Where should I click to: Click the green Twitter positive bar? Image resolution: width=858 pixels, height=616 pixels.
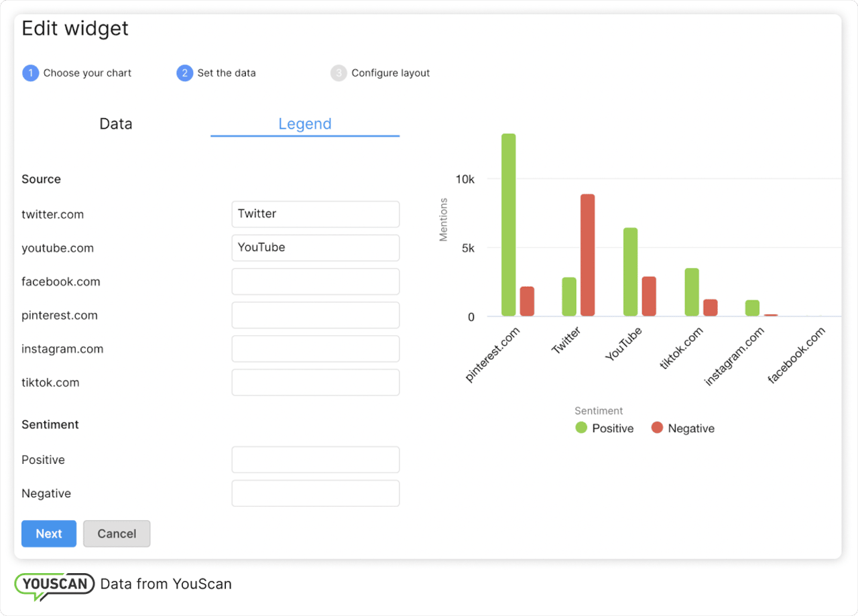(569, 296)
